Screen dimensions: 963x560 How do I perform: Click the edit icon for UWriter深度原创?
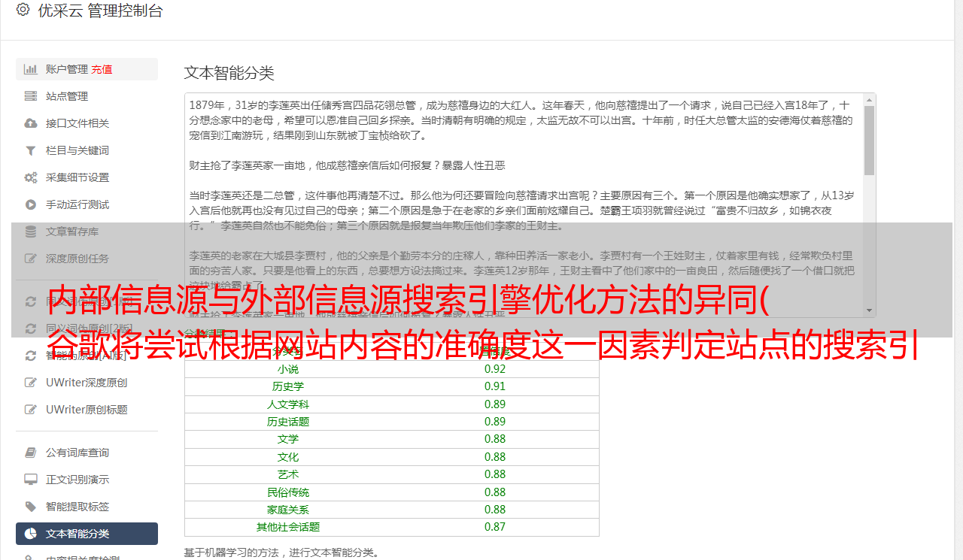point(31,383)
